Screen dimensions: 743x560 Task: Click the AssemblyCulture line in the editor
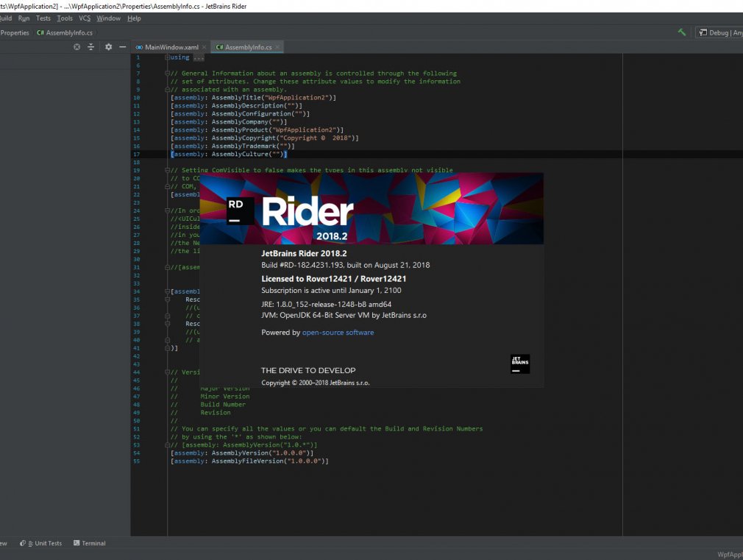pyautogui.click(x=229, y=154)
